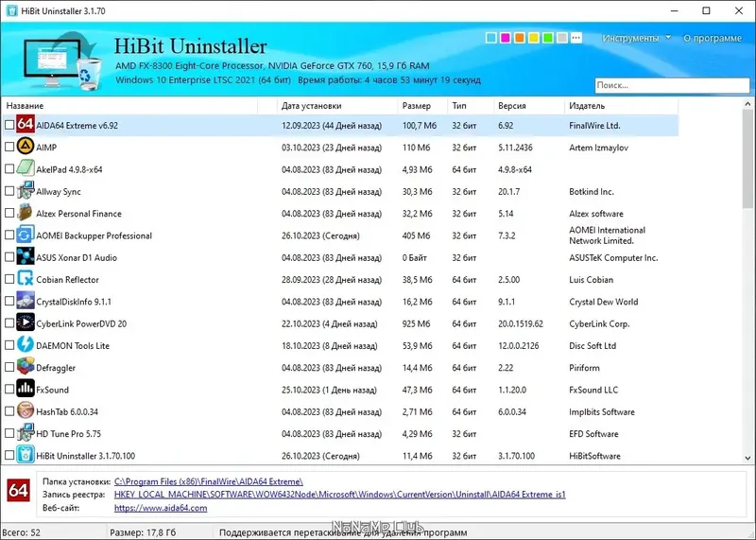Sort list by Название column
This screenshot has height=540, width=756.
point(130,106)
